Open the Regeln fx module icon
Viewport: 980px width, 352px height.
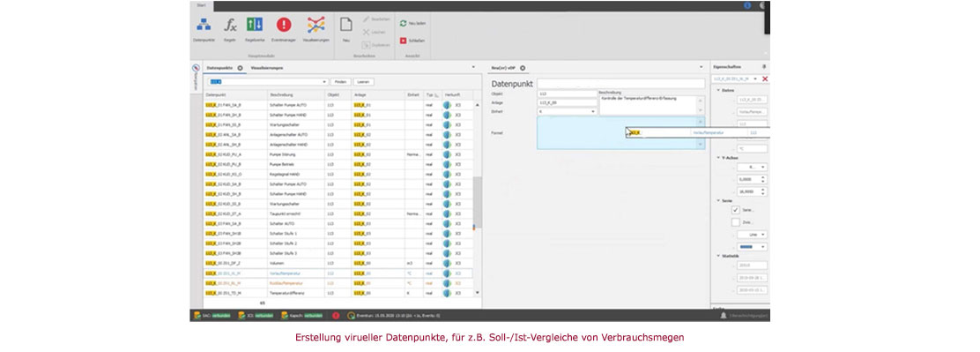[x=230, y=25]
